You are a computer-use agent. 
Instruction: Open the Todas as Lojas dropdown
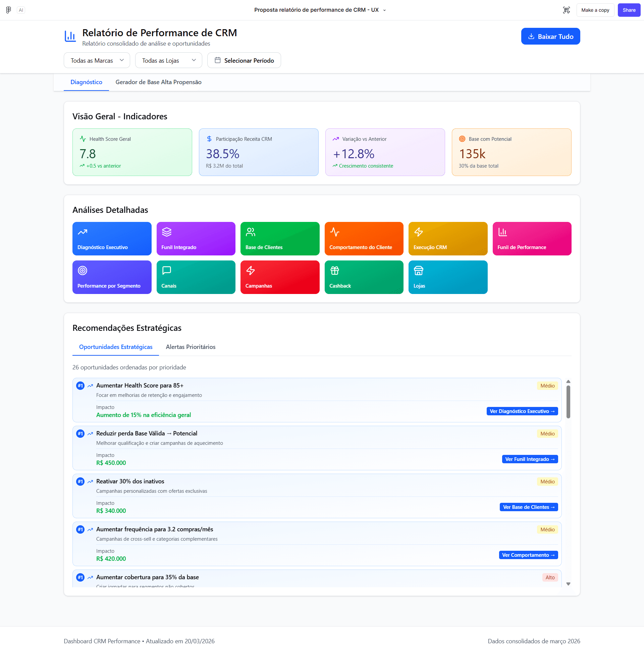168,60
